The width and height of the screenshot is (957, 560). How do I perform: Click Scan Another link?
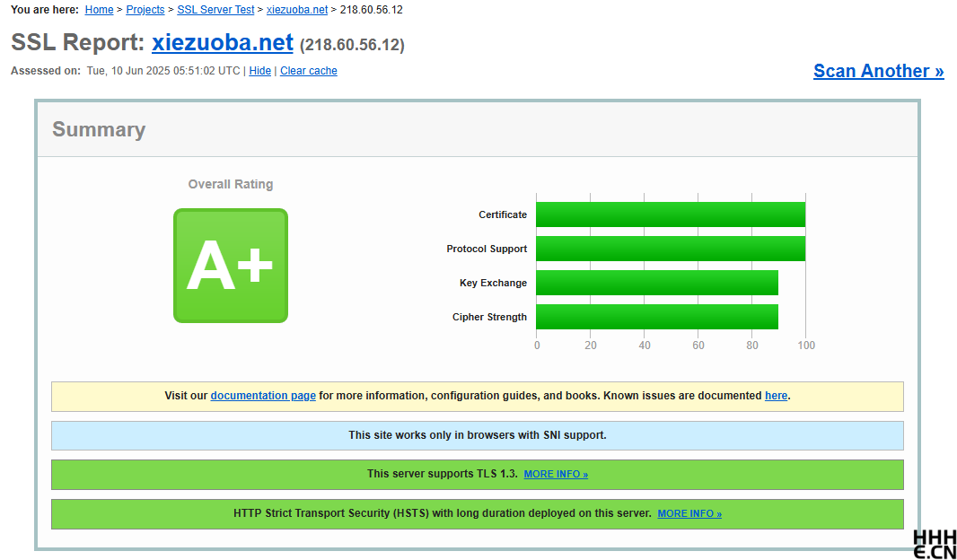coord(879,71)
